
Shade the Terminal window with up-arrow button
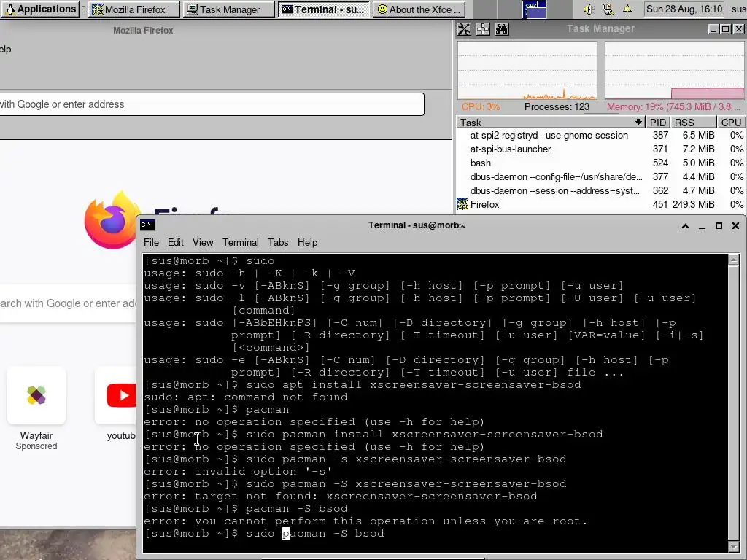coord(685,226)
